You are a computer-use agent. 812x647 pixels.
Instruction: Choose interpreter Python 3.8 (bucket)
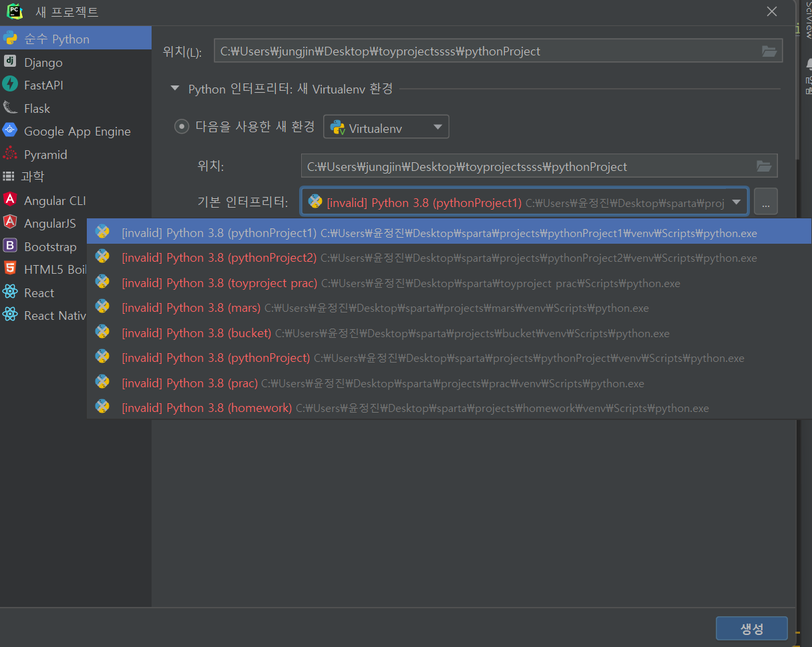click(x=449, y=333)
